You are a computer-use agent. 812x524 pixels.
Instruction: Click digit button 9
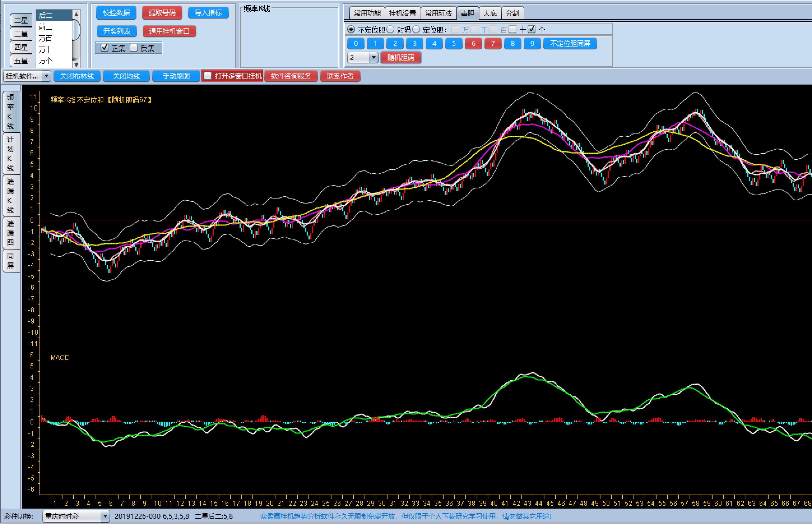(532, 43)
